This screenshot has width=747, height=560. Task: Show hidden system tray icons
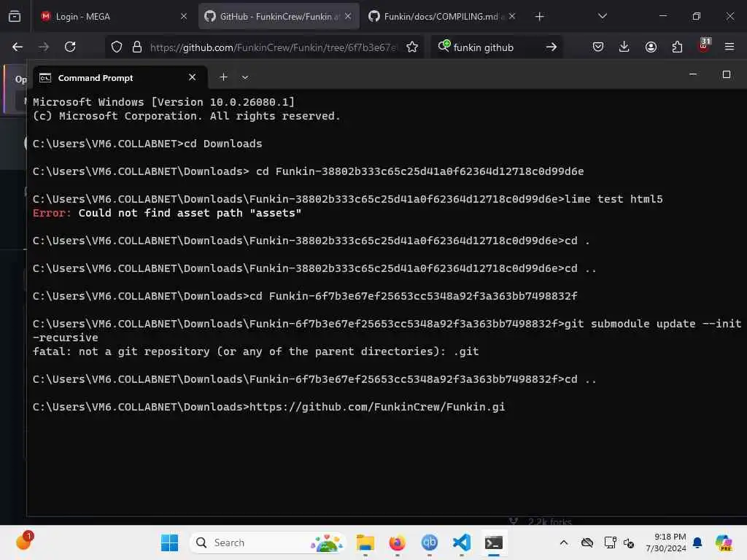pyautogui.click(x=564, y=542)
